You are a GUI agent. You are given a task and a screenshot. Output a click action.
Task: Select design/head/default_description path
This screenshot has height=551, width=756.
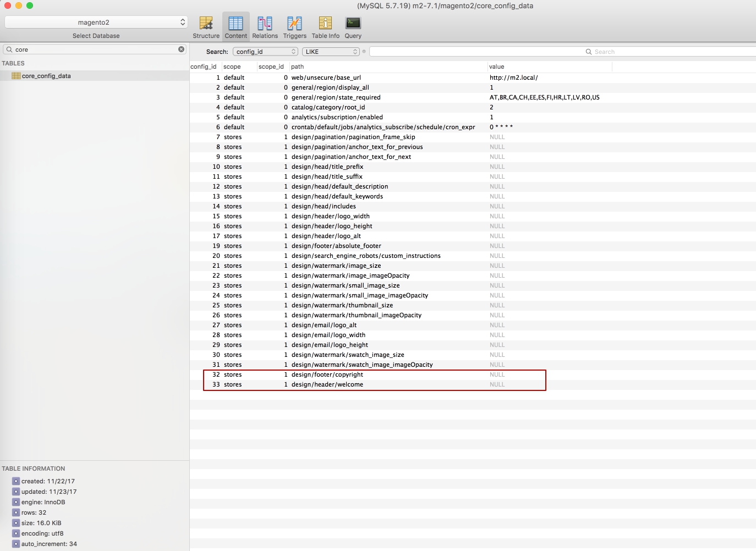click(340, 186)
